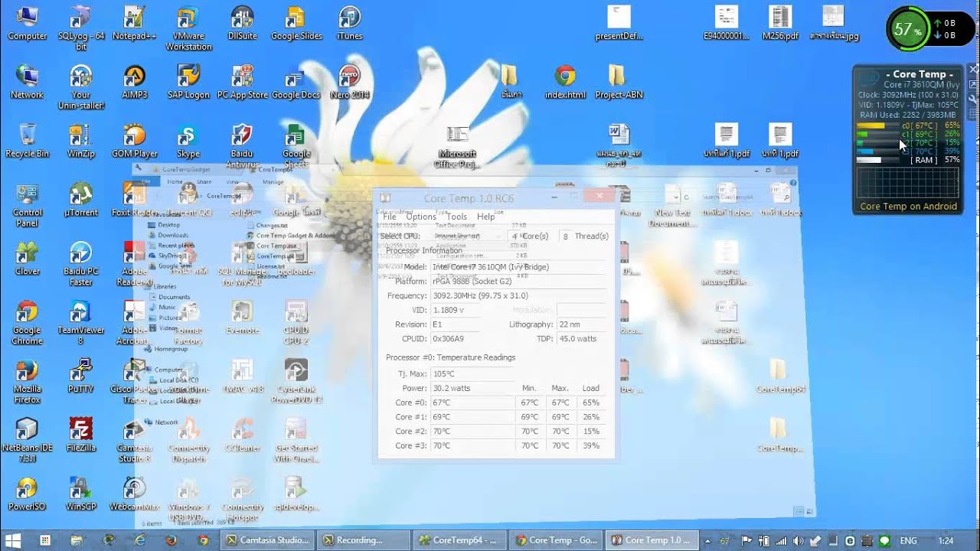Select Libraries in the Explorer navigation pane

[x=165, y=286]
